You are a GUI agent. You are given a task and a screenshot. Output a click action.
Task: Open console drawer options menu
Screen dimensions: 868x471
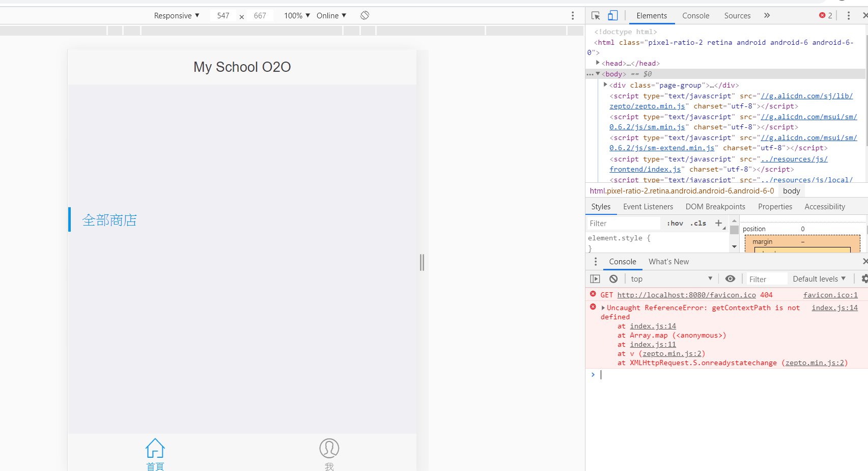coord(596,262)
